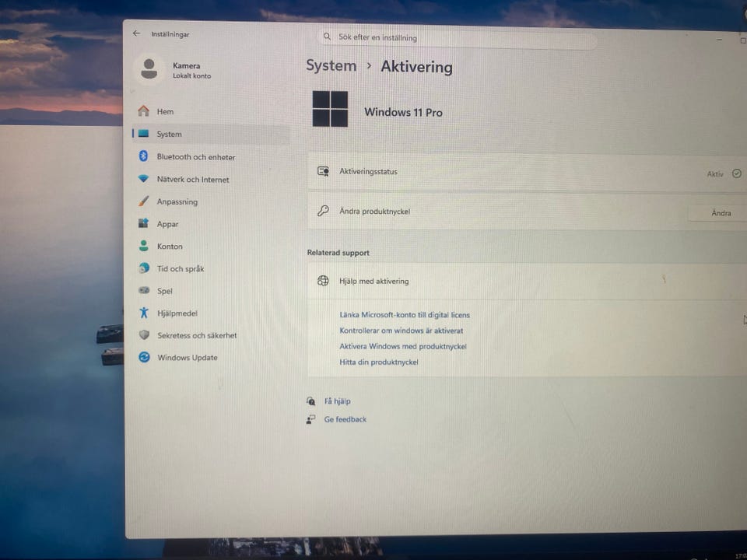
Task: Open Nätverk och Internet settings
Action: pyautogui.click(x=211, y=179)
